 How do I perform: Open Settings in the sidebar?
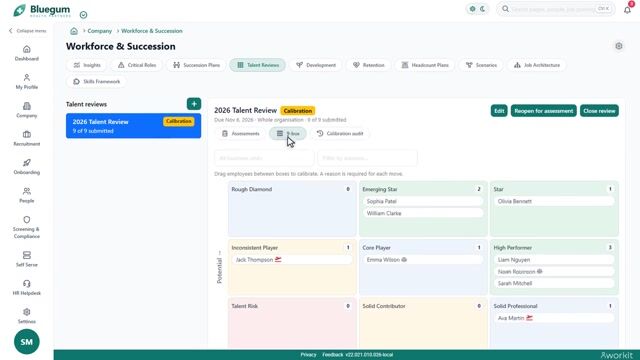[27, 316]
